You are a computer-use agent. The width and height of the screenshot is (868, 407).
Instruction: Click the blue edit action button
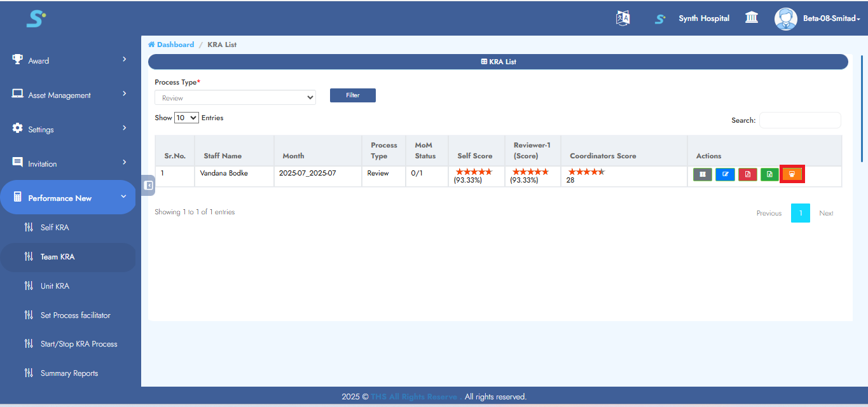click(x=725, y=174)
